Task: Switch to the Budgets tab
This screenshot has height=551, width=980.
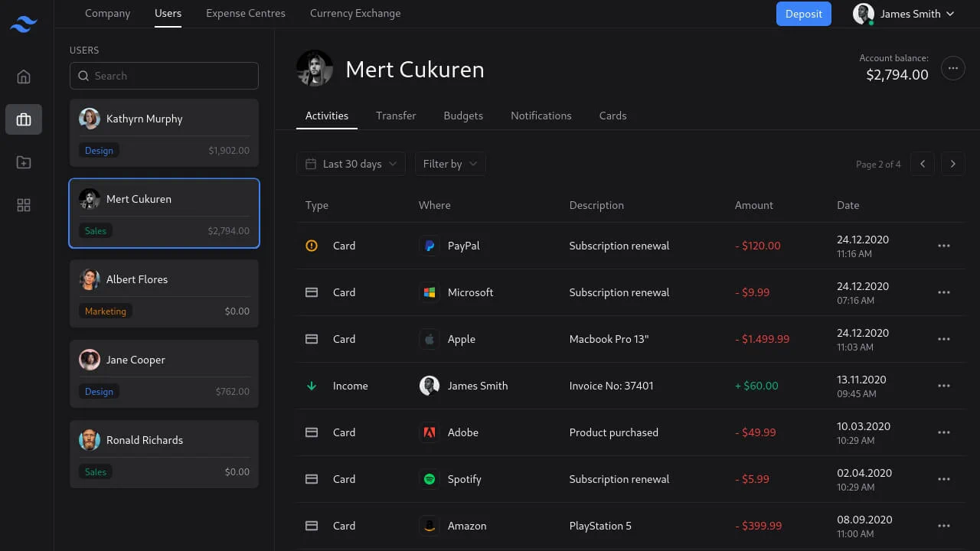Action: coord(463,116)
